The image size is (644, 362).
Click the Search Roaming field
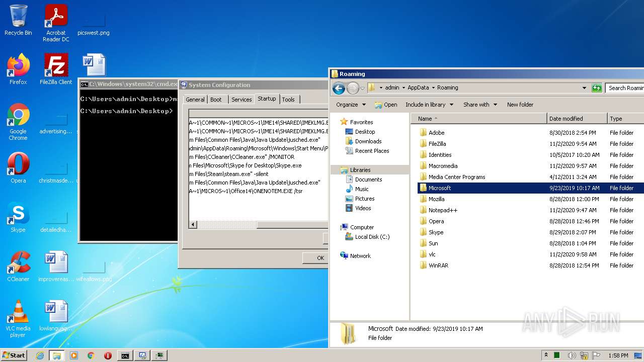625,88
